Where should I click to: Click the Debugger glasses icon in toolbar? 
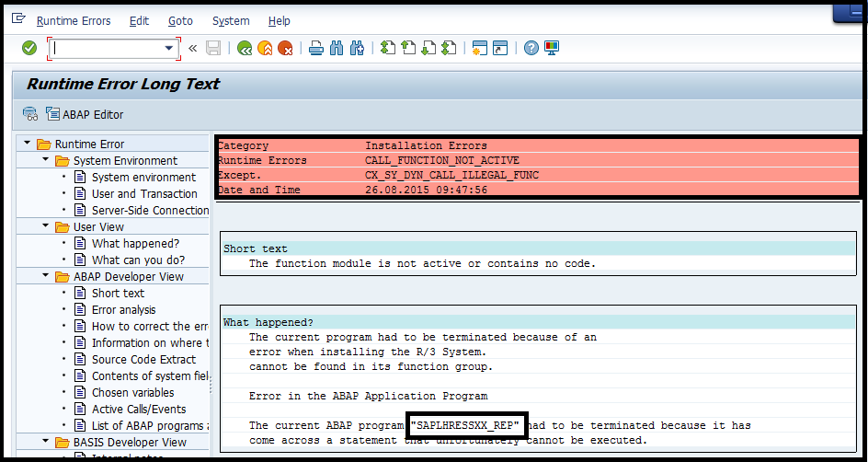pyautogui.click(x=30, y=114)
